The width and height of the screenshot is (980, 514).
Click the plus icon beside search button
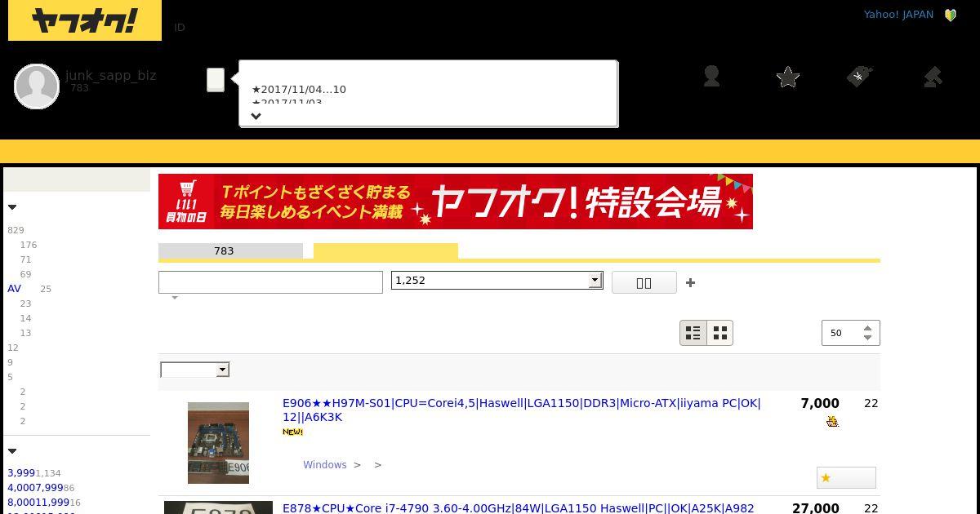(690, 282)
